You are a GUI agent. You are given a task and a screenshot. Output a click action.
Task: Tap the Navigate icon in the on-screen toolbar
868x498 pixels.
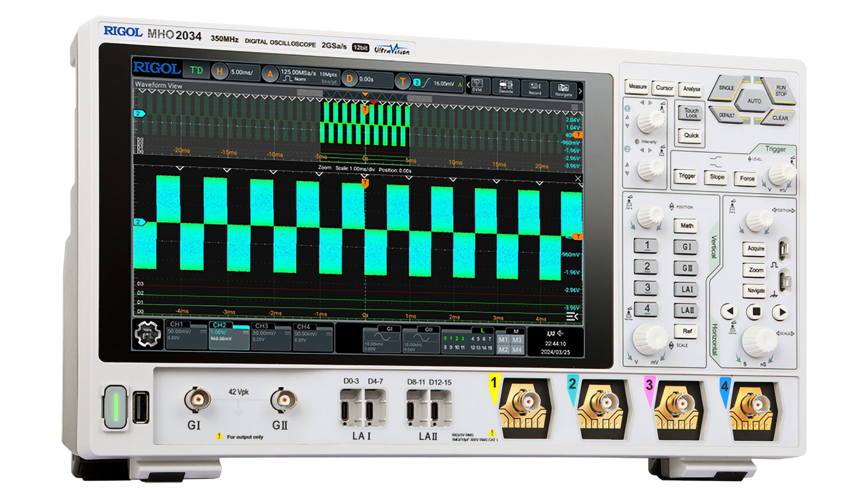point(563,90)
